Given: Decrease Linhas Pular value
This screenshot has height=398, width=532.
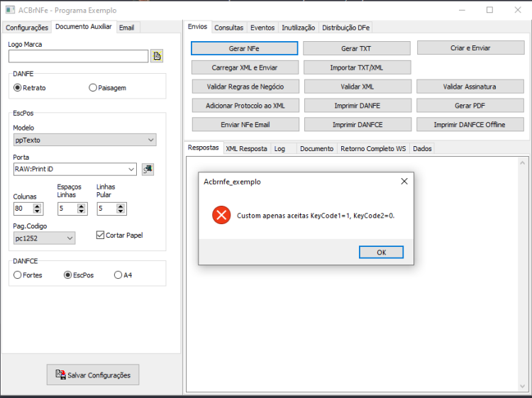Looking at the screenshot, I should (121, 211).
